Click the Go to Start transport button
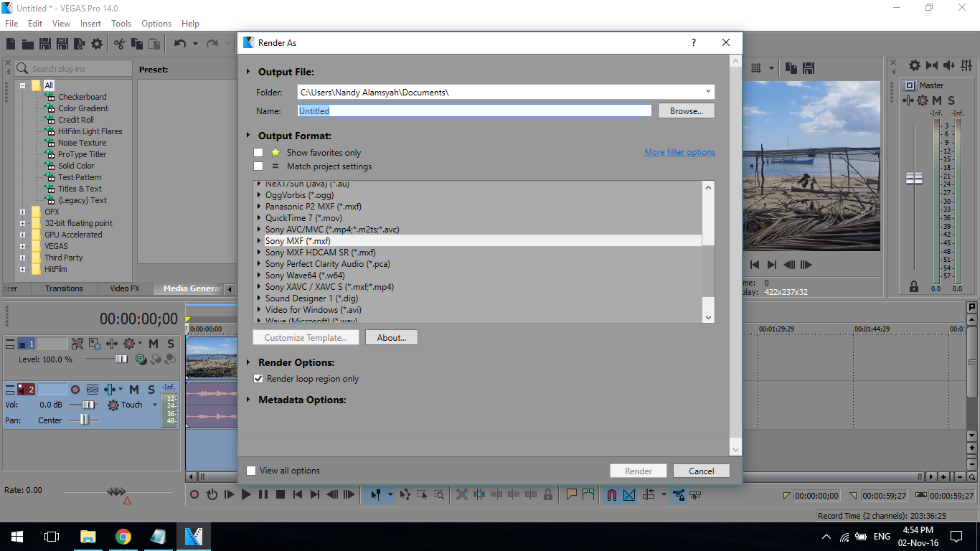The image size is (980, 551). click(298, 494)
